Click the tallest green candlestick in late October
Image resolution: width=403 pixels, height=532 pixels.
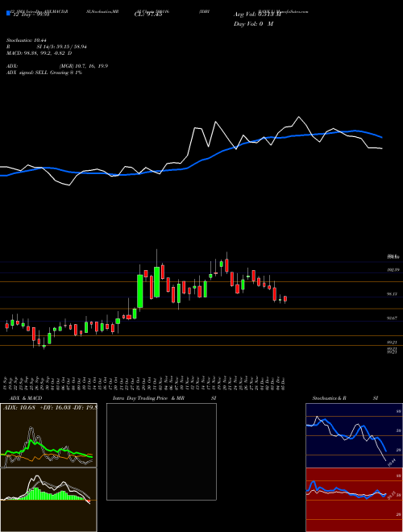coord(139,291)
